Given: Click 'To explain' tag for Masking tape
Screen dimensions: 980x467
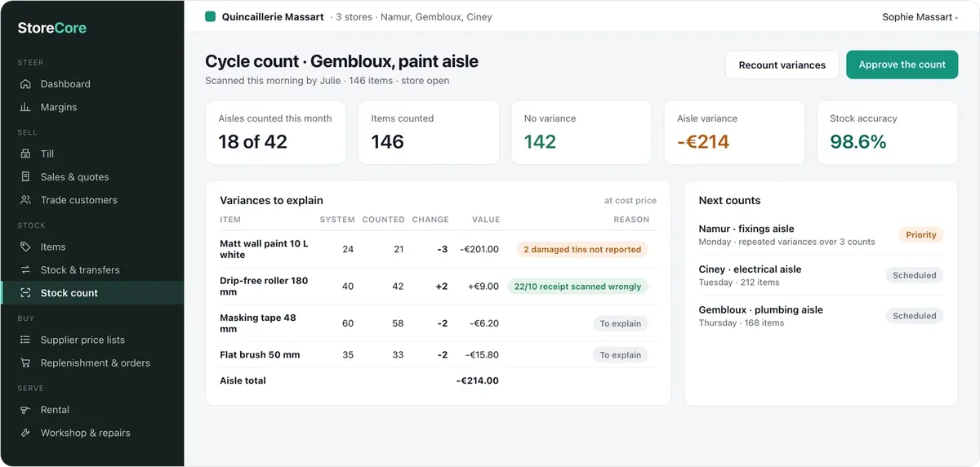Looking at the screenshot, I should pyautogui.click(x=621, y=323).
